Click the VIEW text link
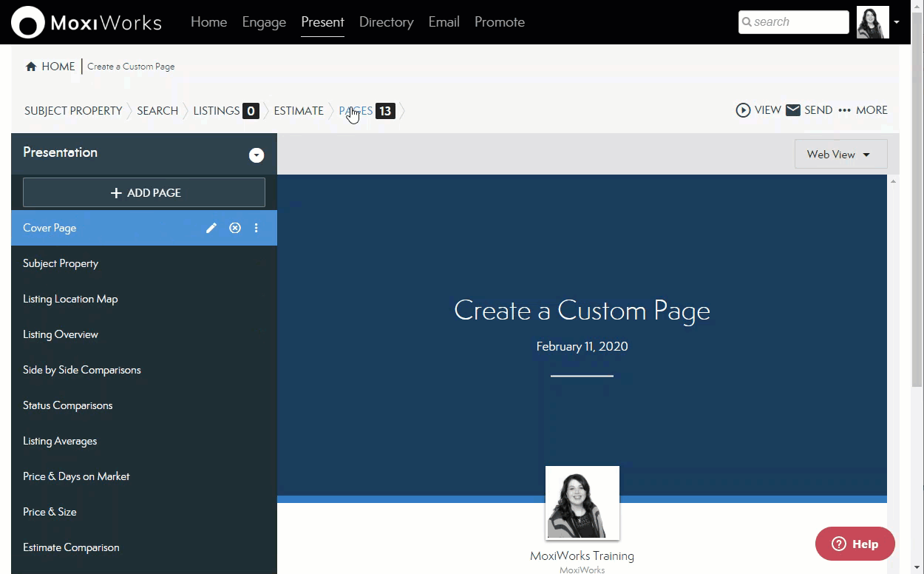The height and width of the screenshot is (574, 924). [x=768, y=110]
